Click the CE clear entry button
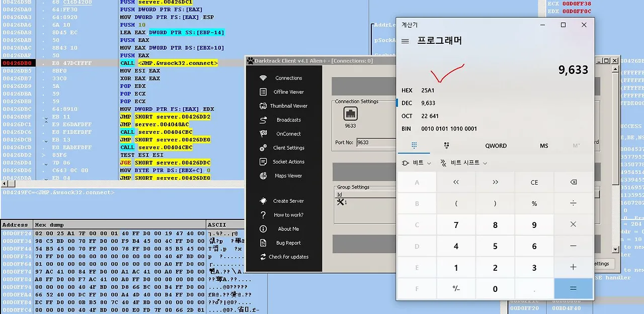Screen dimensions: 644x314 534,182
